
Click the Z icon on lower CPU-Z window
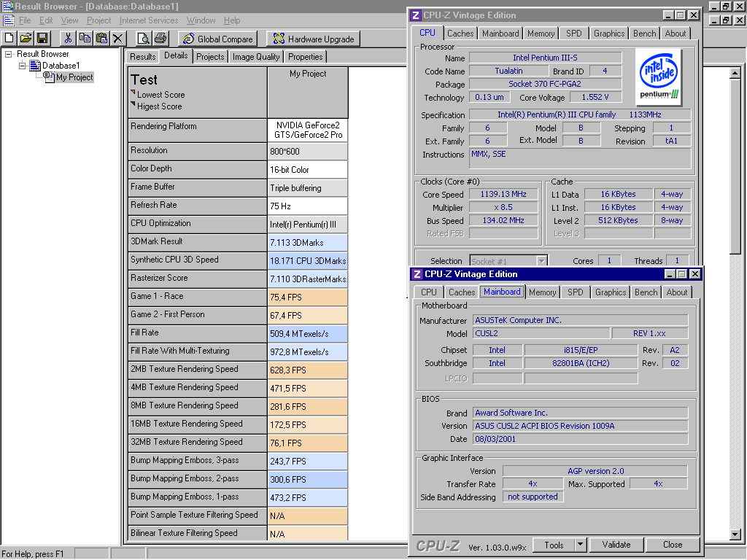click(417, 274)
